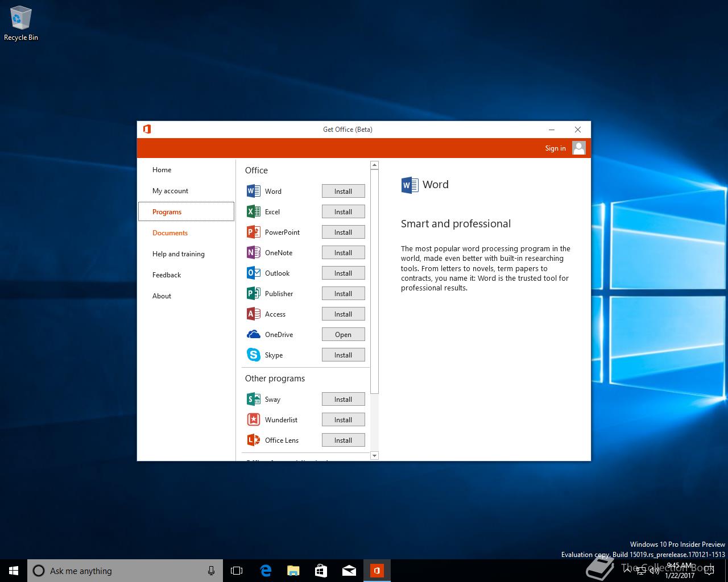This screenshot has height=582, width=728.
Task: Select the OneDrive label
Action: (279, 335)
